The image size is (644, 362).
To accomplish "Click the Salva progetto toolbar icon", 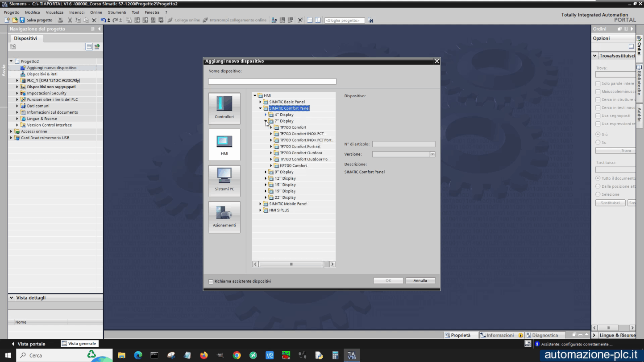I will point(22,20).
